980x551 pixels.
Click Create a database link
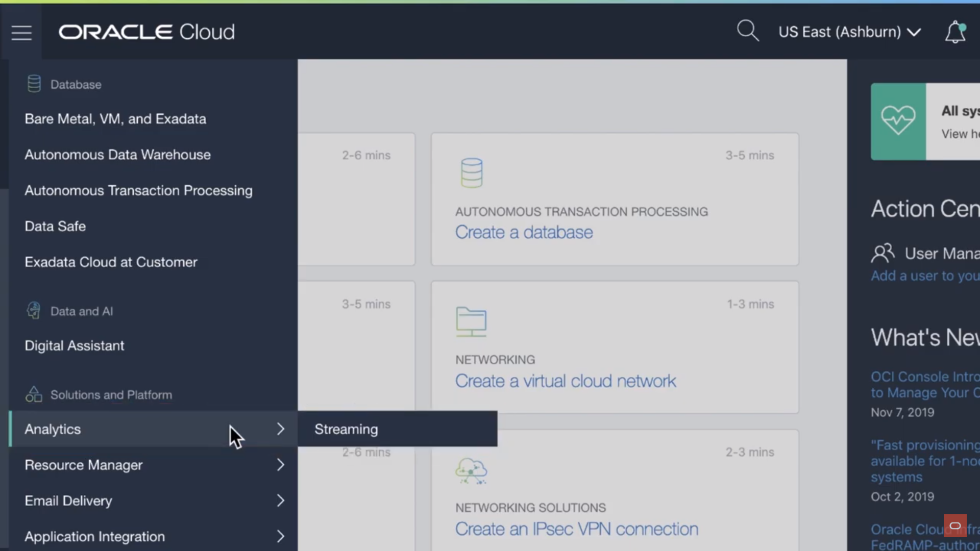point(524,233)
